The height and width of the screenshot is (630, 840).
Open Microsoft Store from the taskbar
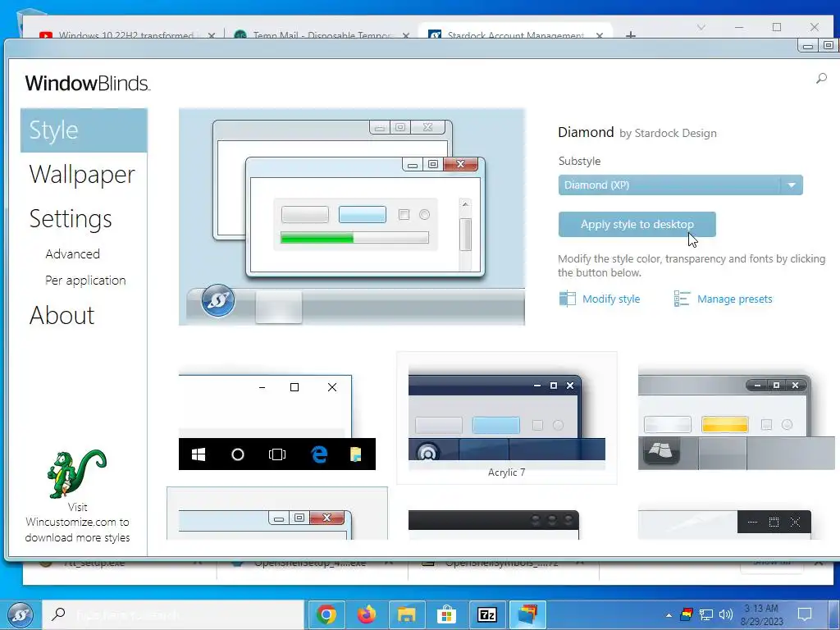click(446, 615)
